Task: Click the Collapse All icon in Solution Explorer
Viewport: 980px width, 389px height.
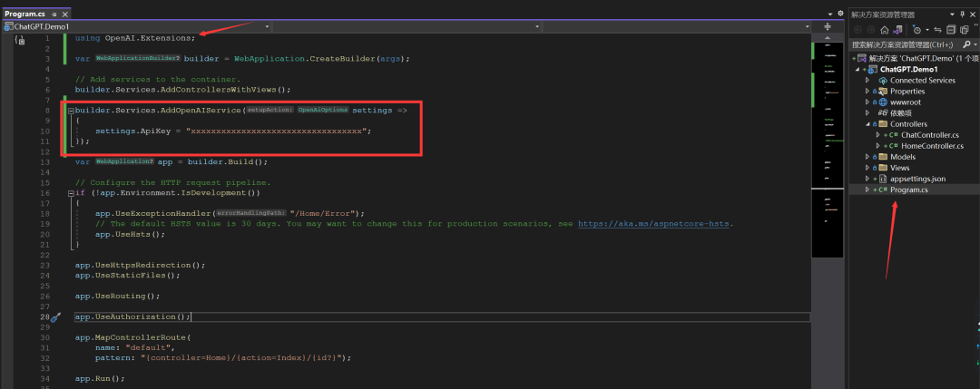Action: (x=951, y=29)
